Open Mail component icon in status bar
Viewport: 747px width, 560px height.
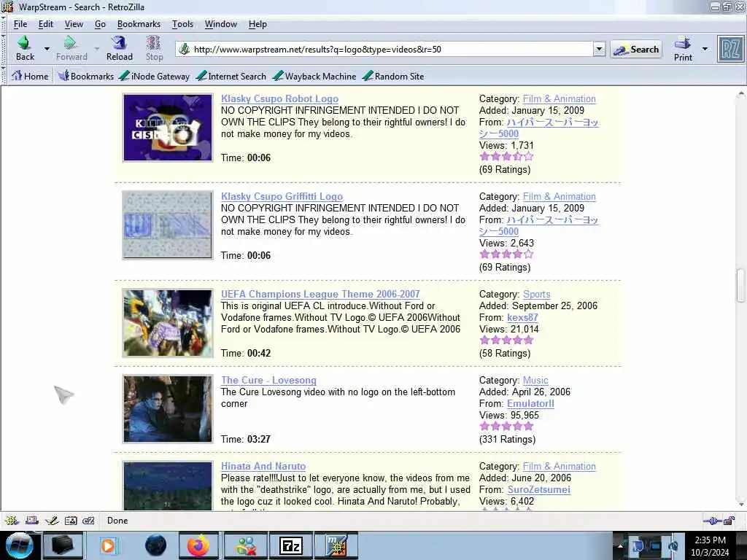tap(32, 521)
